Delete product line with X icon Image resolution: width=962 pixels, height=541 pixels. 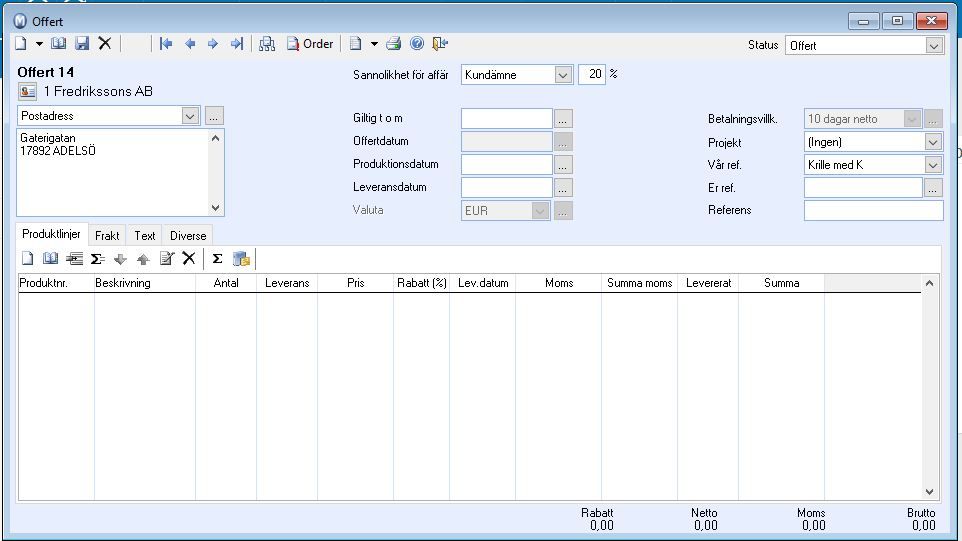click(x=188, y=259)
